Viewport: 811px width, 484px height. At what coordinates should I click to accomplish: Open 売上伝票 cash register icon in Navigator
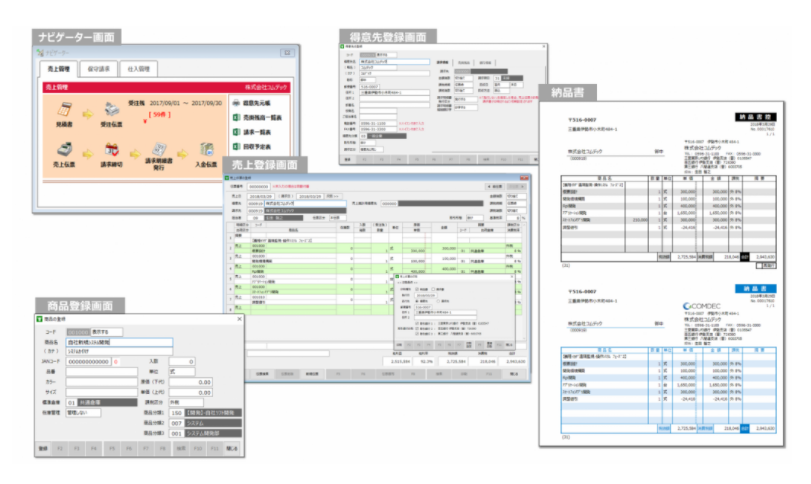pos(64,150)
